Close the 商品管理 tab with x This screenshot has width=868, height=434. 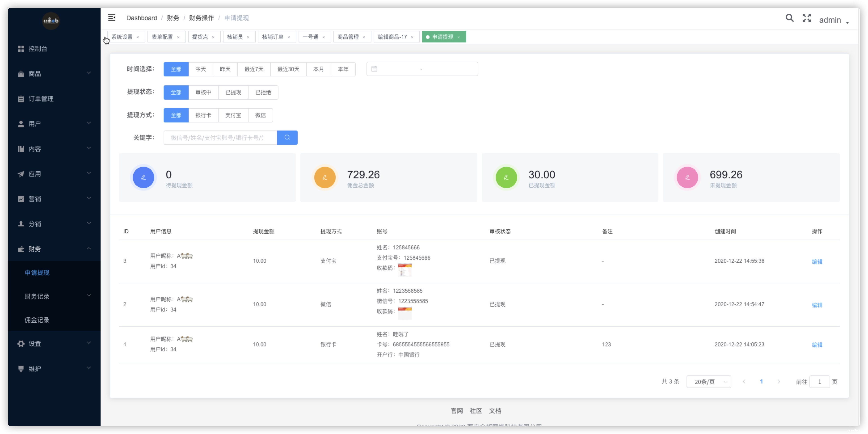[x=364, y=37]
